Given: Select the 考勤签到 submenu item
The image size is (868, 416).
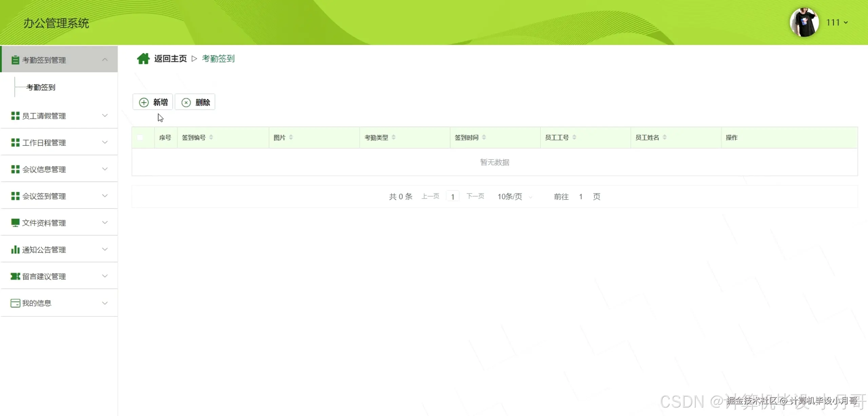Looking at the screenshot, I should [41, 87].
